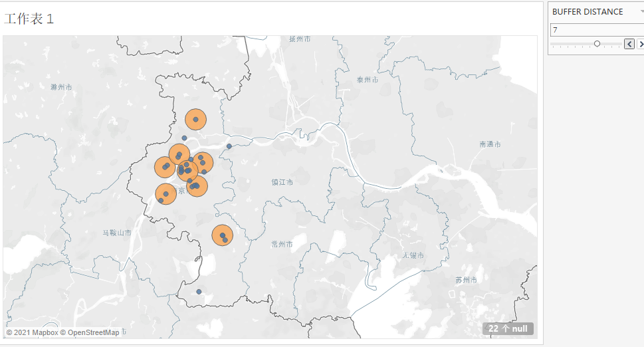Click the 滁州市 map label
The width and height of the screenshot is (644, 347).
(x=61, y=87)
